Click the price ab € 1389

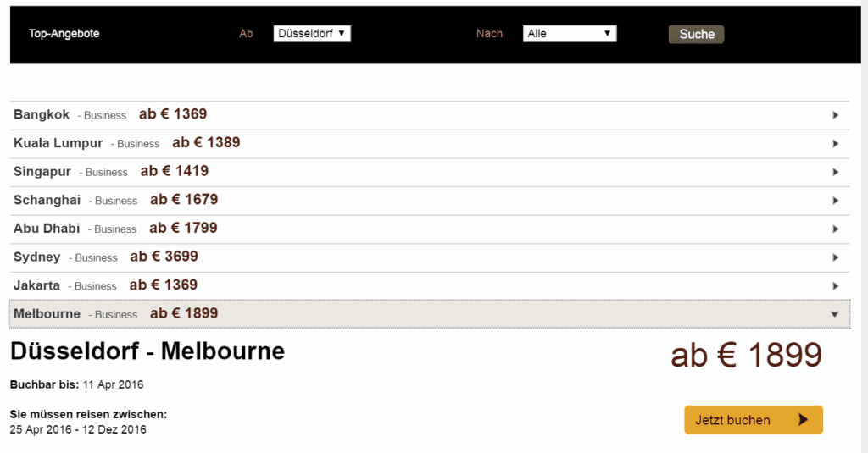206,143
